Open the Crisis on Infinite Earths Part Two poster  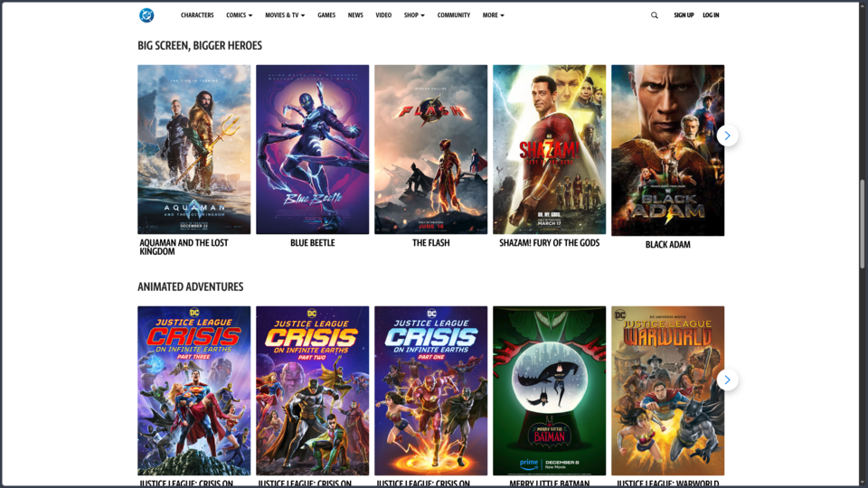point(312,390)
